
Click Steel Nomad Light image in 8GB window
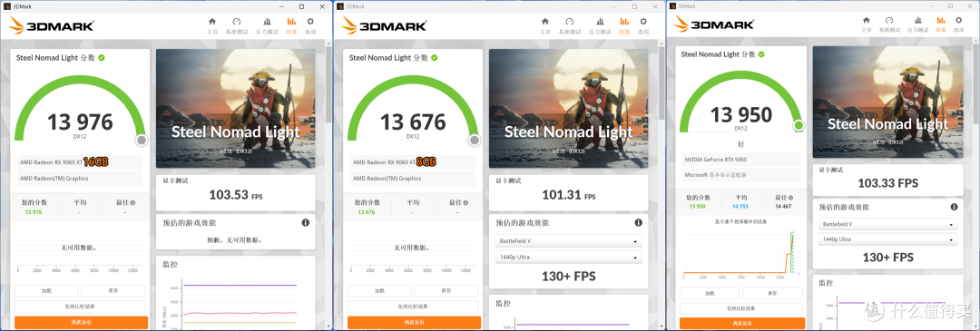tap(568, 110)
